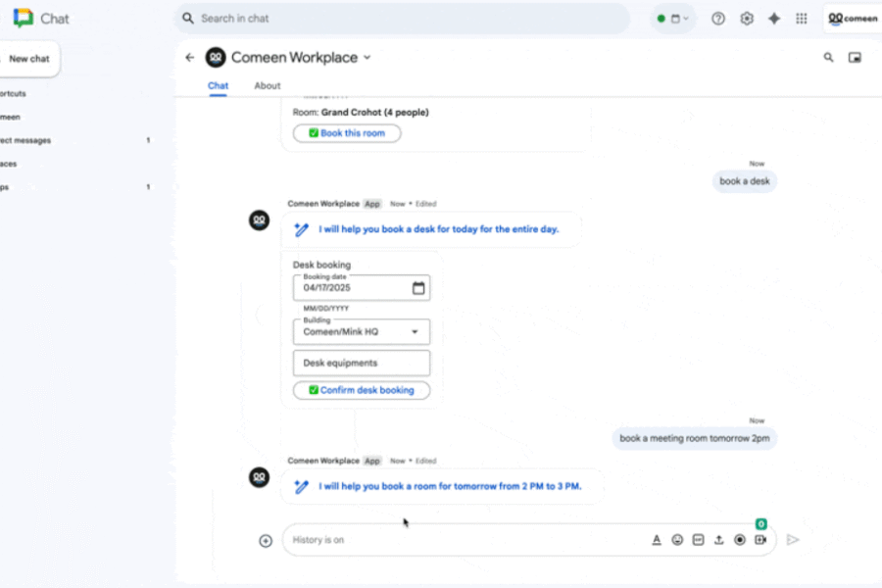Viewport: 882px width, 588px height.
Task: Open the emoji picker
Action: pos(677,540)
